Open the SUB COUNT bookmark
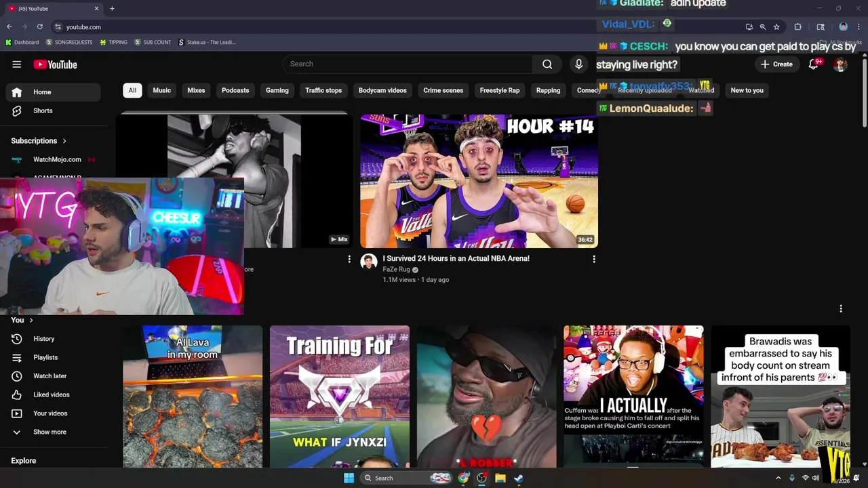Screen dimensions: 868x488 [153, 42]
